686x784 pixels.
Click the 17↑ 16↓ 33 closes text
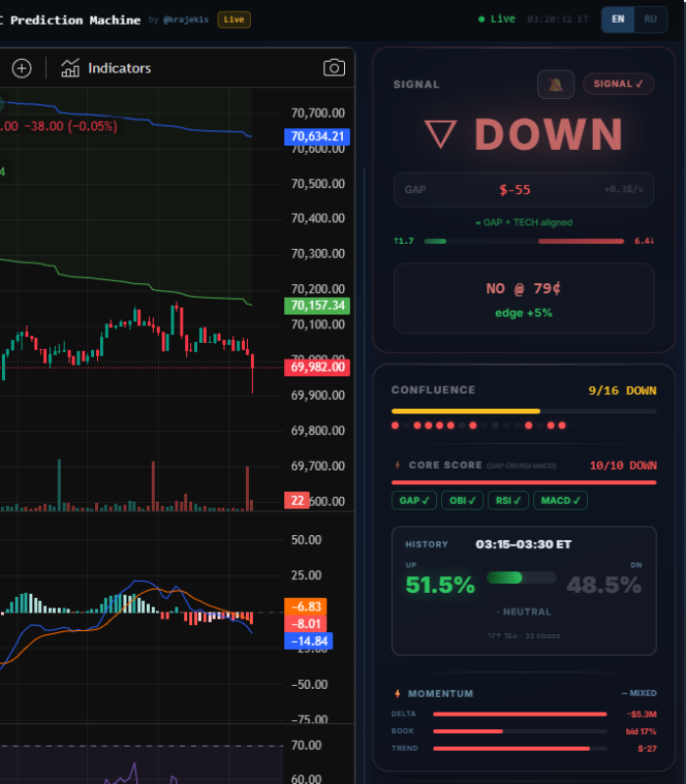[524, 636]
